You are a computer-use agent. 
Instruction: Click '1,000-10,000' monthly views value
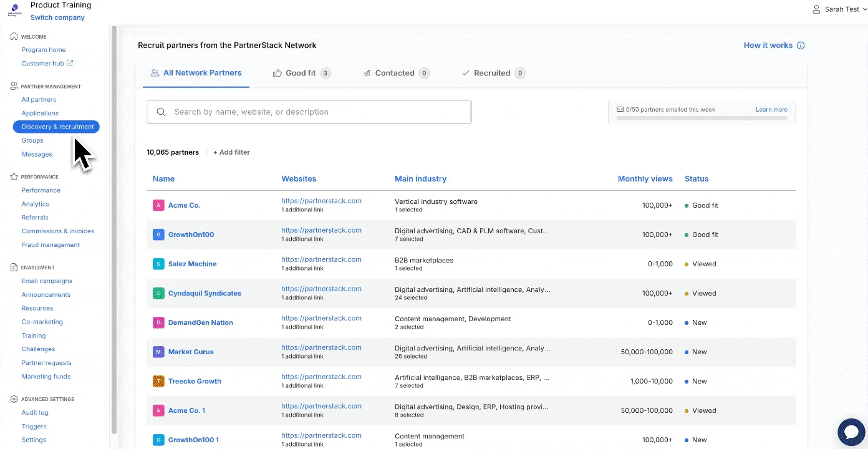pos(652,381)
